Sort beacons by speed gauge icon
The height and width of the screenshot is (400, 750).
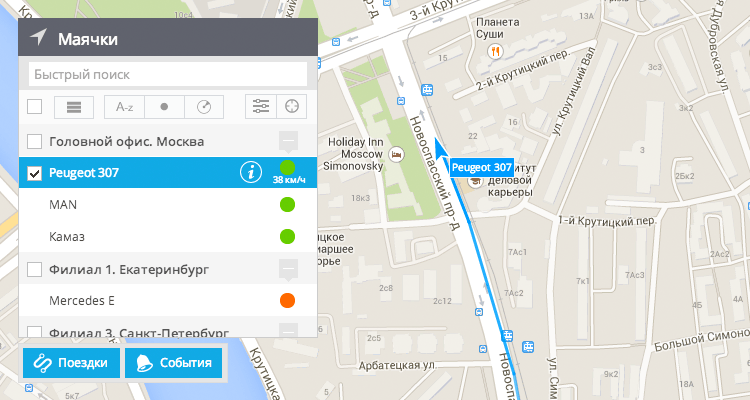click(x=204, y=107)
